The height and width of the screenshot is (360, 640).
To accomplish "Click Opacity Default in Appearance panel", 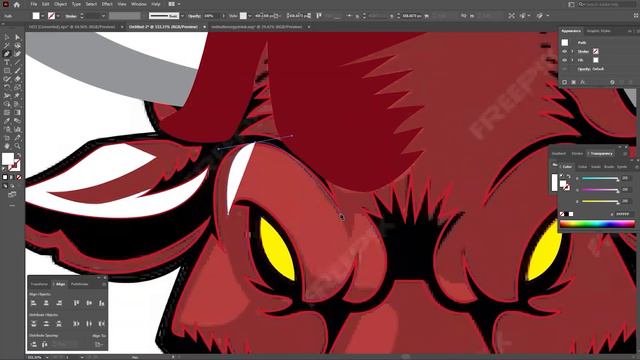I will pos(591,69).
